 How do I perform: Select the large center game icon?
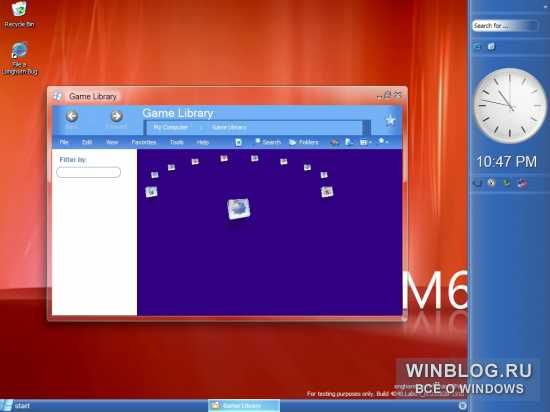tap(239, 209)
